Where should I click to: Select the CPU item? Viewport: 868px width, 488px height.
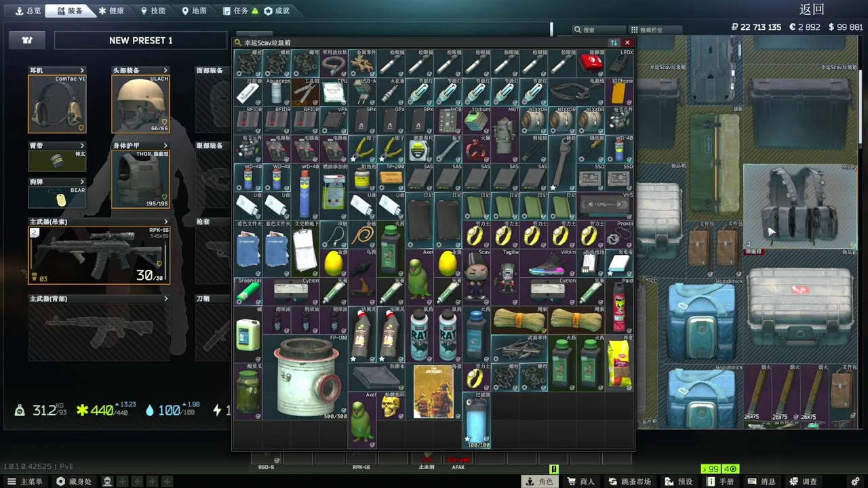pyautogui.click(x=334, y=91)
